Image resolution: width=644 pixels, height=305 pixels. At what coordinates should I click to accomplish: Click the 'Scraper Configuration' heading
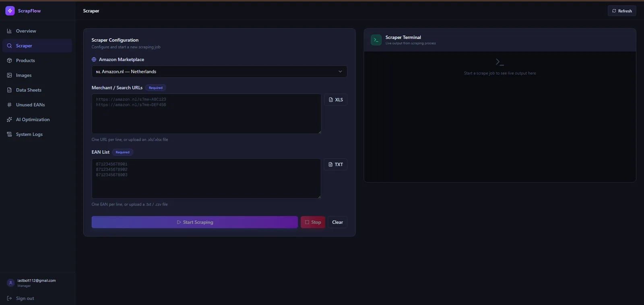click(115, 40)
